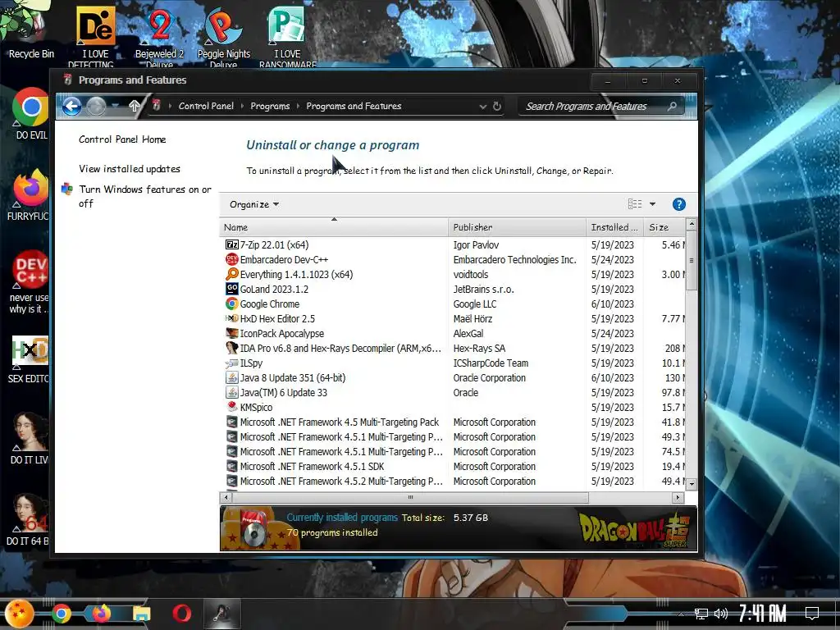Select .NET Framework 4.5 Multi-Targeting Pack row
This screenshot has height=630, width=840.
click(x=452, y=422)
